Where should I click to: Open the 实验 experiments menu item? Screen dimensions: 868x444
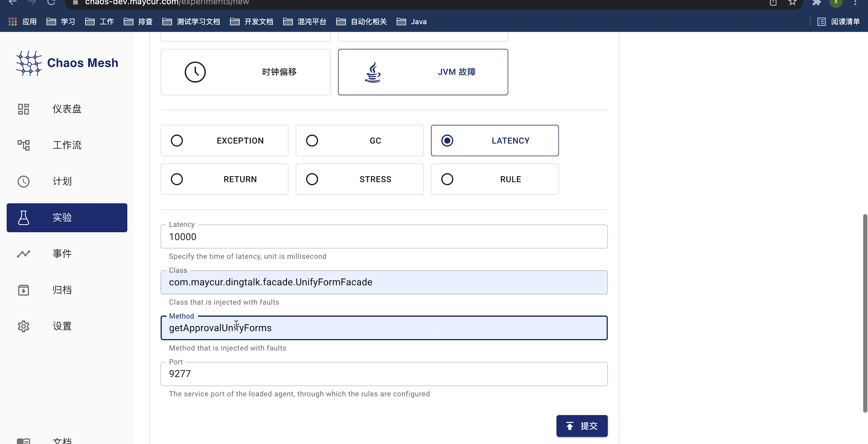pos(67,218)
